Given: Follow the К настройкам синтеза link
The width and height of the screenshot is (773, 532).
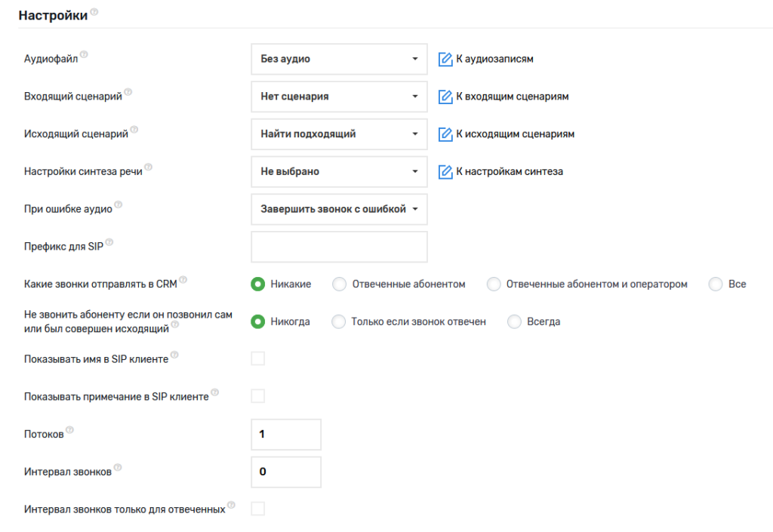Looking at the screenshot, I should 510,171.
